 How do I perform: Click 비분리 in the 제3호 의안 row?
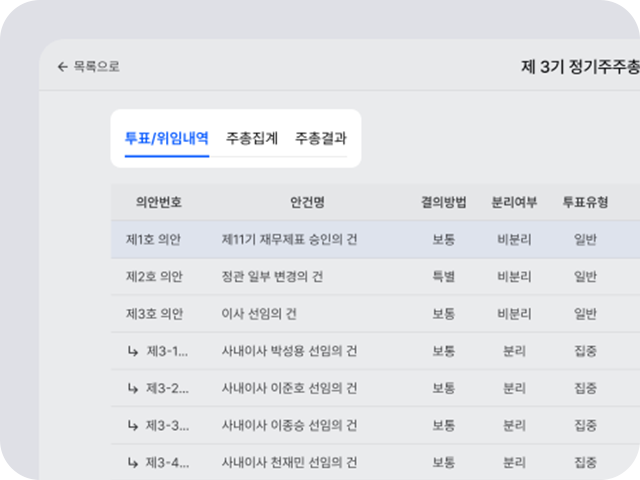click(514, 314)
